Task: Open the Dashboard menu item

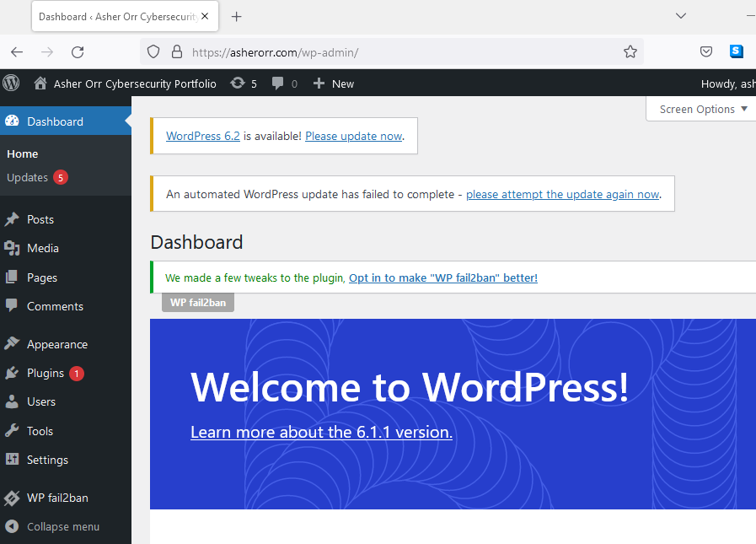Action: [66, 121]
